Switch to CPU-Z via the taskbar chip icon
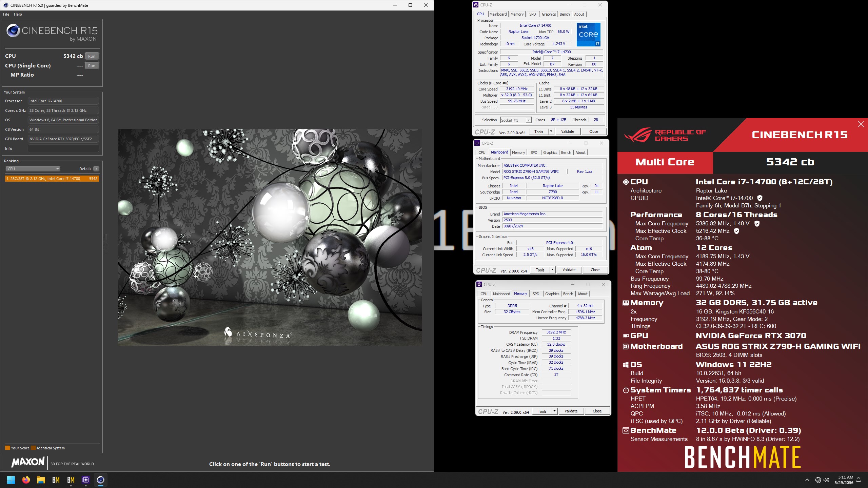The height and width of the screenshot is (488, 868). point(86,480)
